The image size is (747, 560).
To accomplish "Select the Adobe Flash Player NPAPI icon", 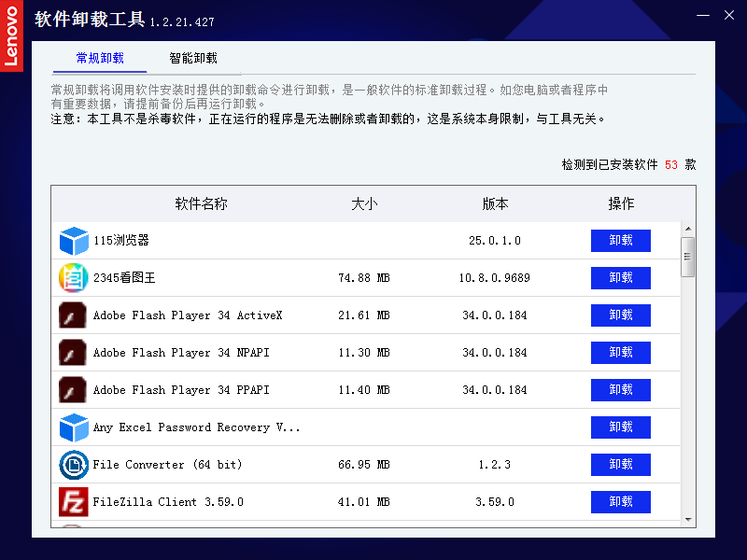I will (x=74, y=353).
